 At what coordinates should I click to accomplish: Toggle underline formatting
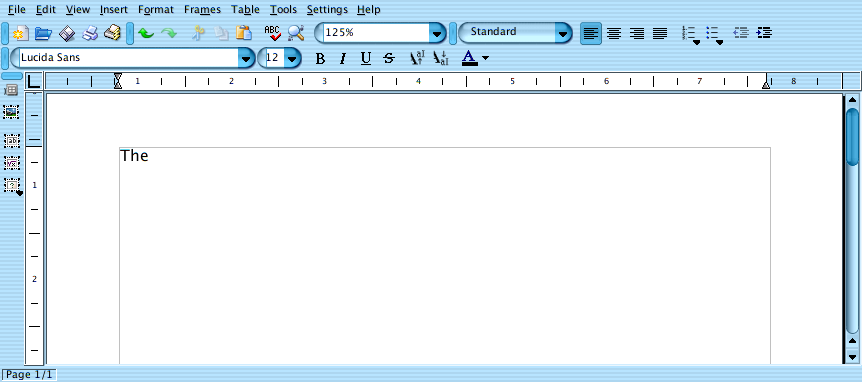[366, 58]
